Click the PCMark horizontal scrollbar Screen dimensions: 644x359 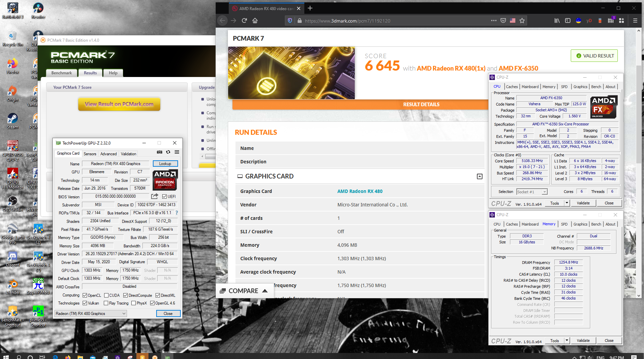pyautogui.click(x=210, y=156)
